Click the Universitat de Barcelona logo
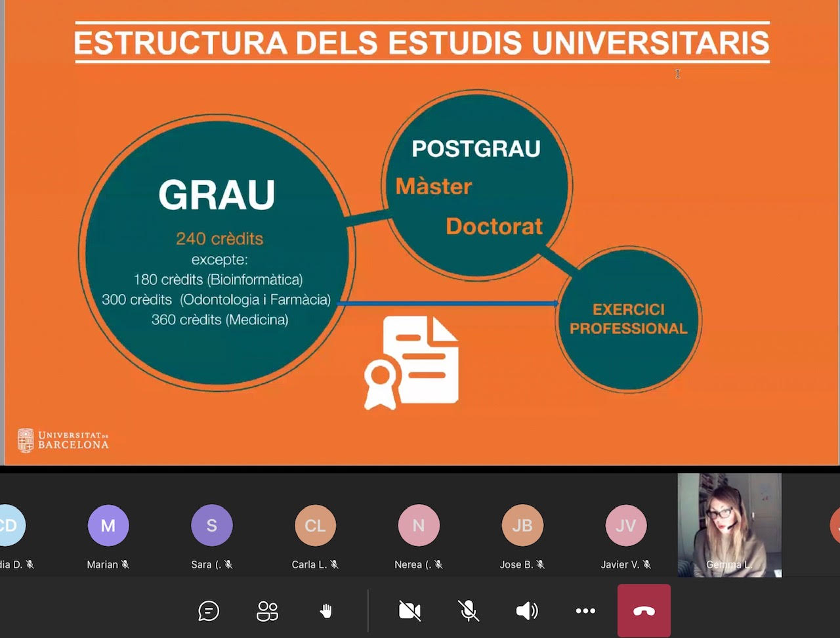Screen dimensions: 840x638 63,440
